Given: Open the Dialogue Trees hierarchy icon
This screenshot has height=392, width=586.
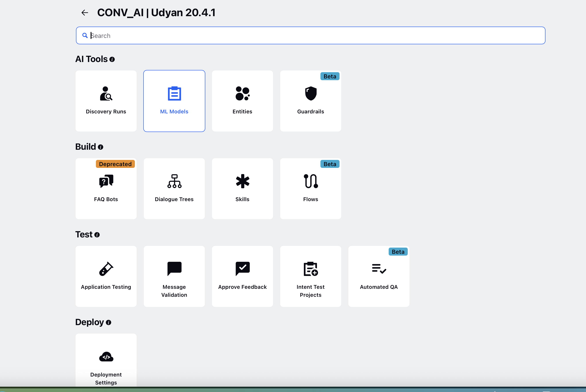Looking at the screenshot, I should (x=174, y=181).
